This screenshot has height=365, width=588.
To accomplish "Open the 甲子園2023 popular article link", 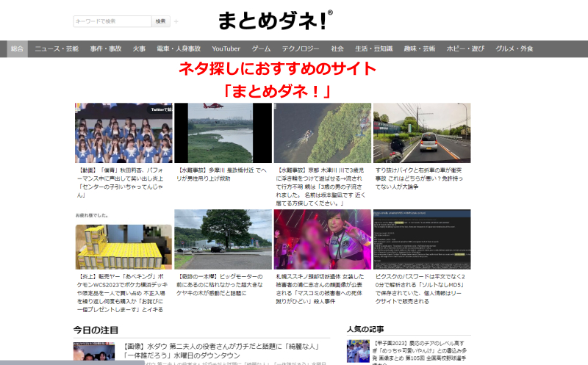I will 419,351.
